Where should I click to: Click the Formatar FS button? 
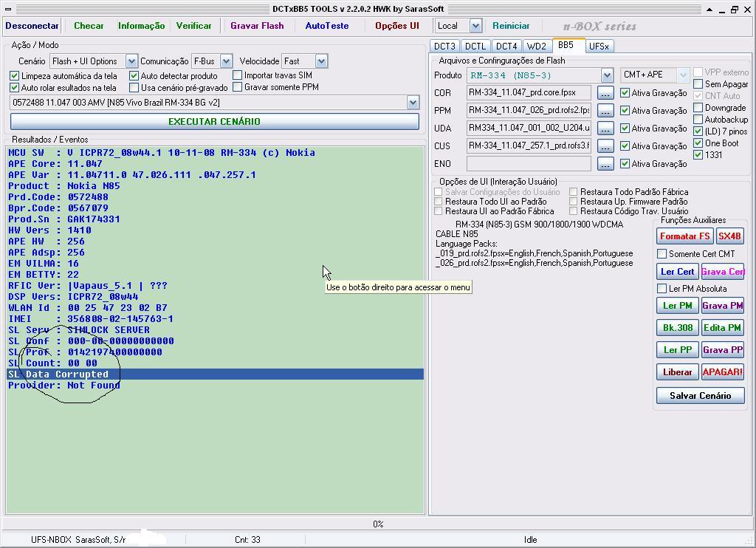684,236
